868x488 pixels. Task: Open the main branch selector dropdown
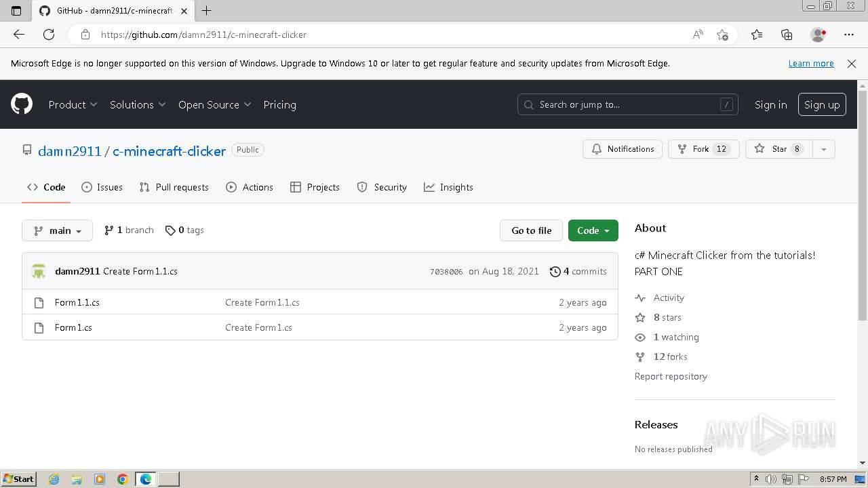point(57,230)
